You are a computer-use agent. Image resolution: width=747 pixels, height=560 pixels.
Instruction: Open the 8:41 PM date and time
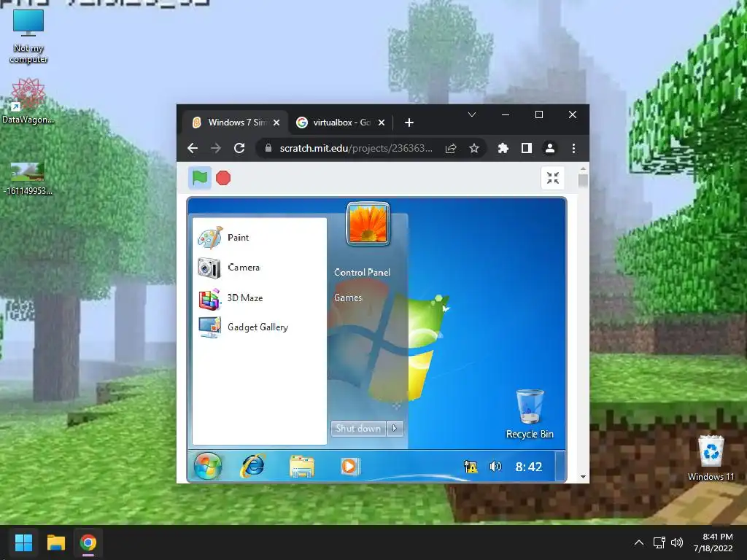[713, 542]
